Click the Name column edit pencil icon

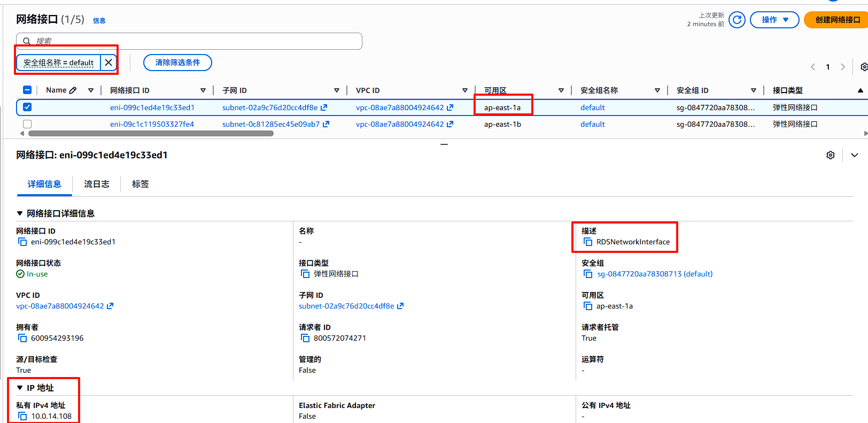pyautogui.click(x=73, y=90)
